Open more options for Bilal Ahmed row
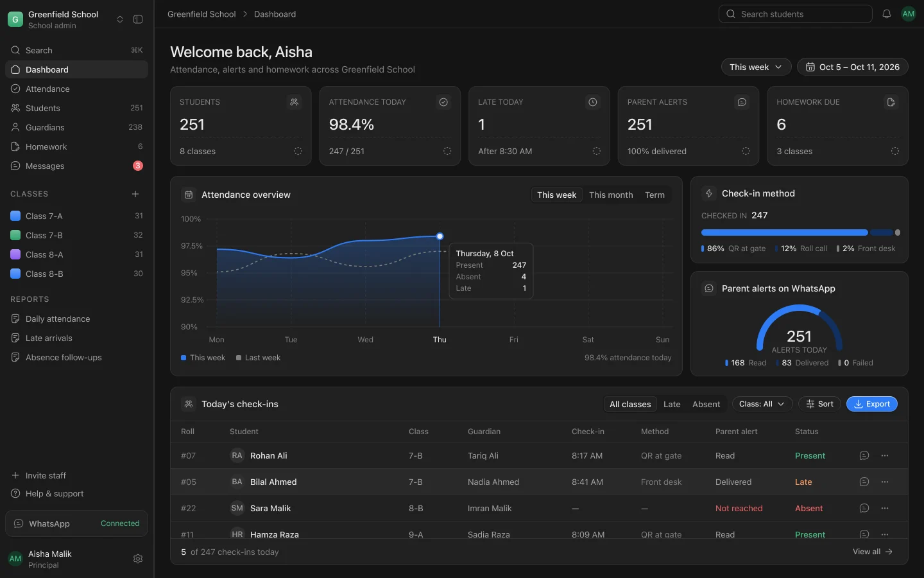The height and width of the screenshot is (578, 924). pyautogui.click(x=885, y=482)
